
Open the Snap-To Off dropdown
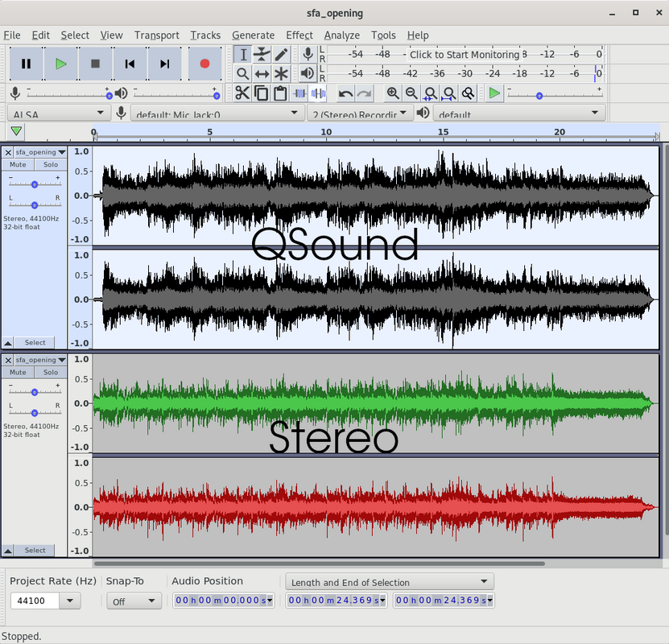tap(134, 601)
